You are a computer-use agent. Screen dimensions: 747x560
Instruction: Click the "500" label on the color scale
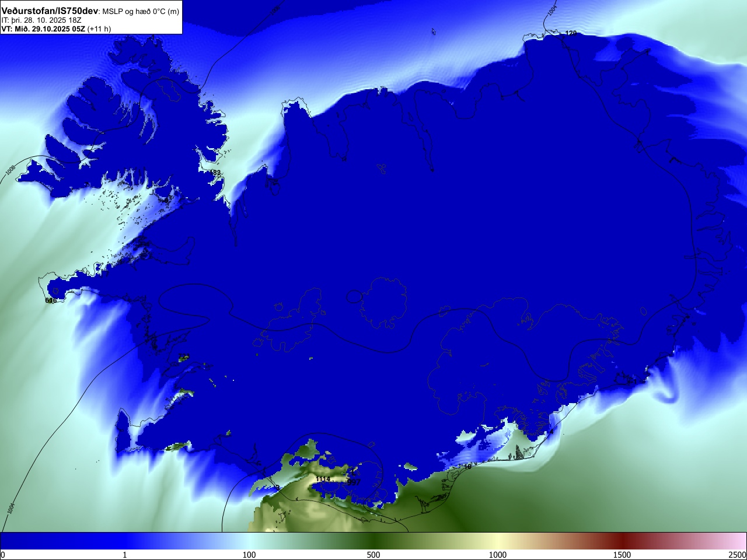coord(373,555)
